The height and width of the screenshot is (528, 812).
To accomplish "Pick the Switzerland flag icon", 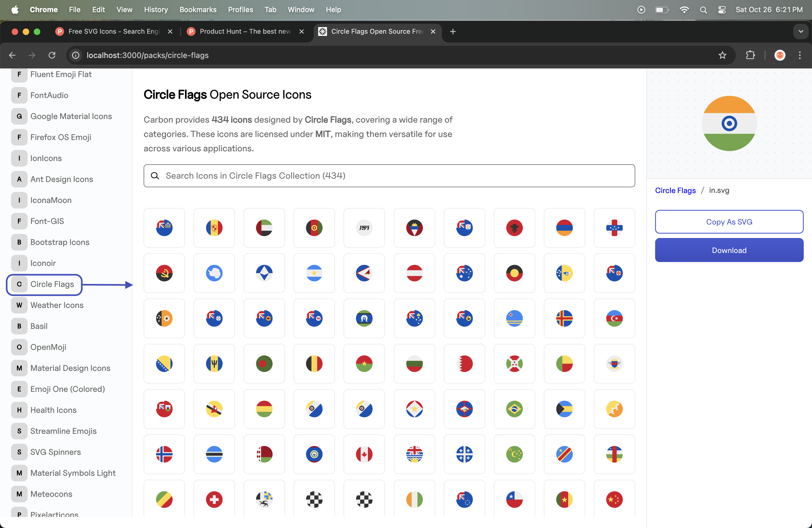I will [214, 499].
